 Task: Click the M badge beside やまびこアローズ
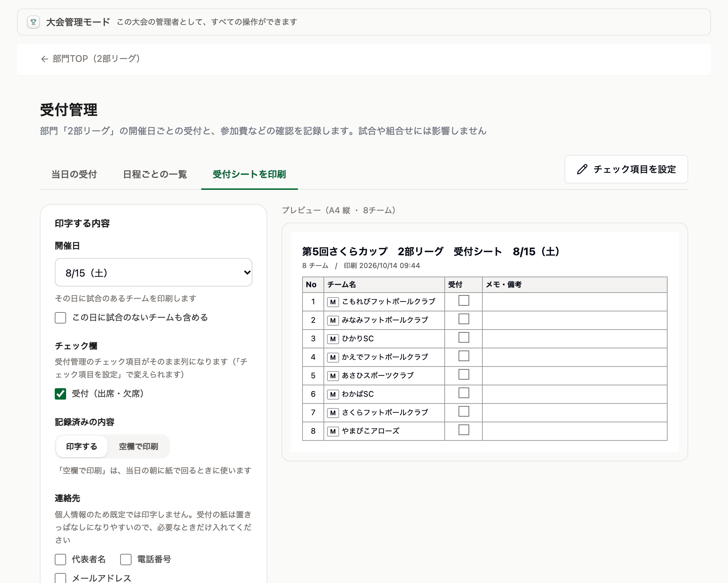[333, 432]
